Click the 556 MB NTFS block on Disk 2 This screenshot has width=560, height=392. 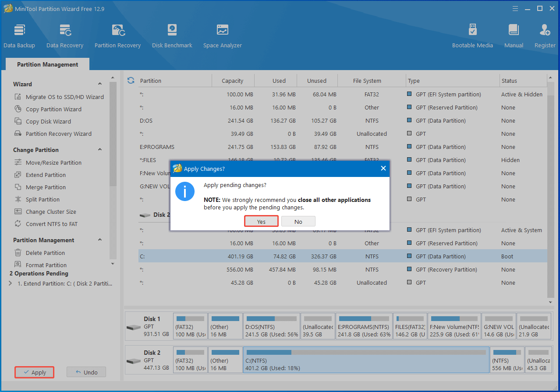coord(507,360)
